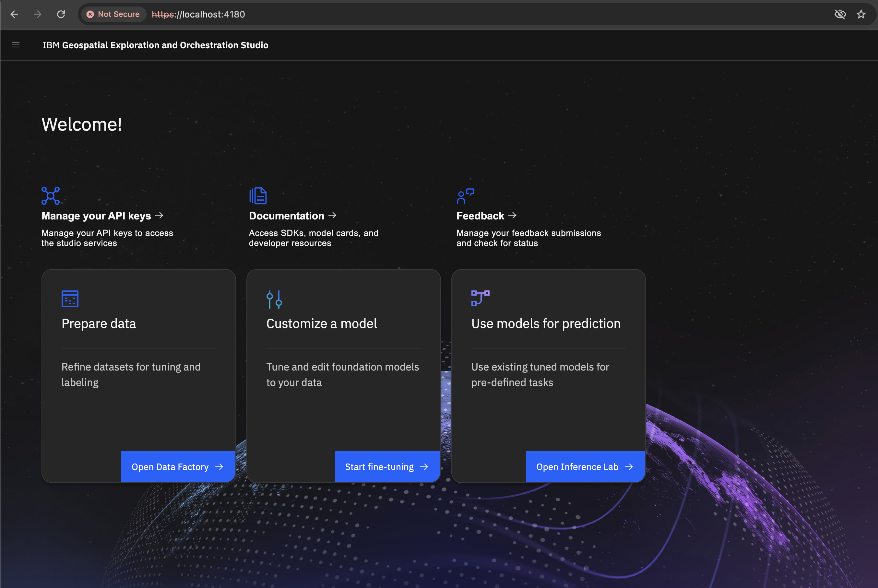Viewport: 878px width, 588px height.
Task: Click the Feedback person chat icon
Action: [466, 196]
